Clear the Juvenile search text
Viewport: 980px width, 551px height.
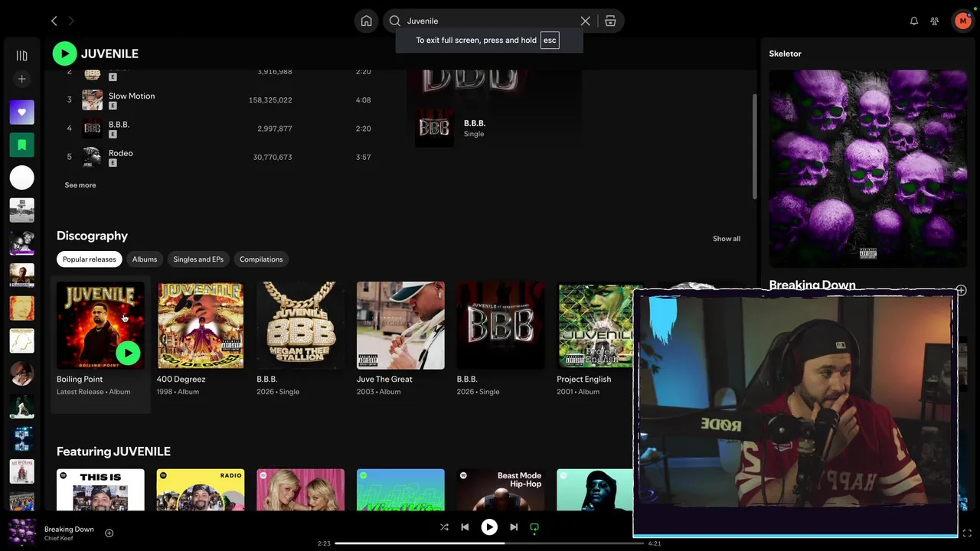coord(586,21)
